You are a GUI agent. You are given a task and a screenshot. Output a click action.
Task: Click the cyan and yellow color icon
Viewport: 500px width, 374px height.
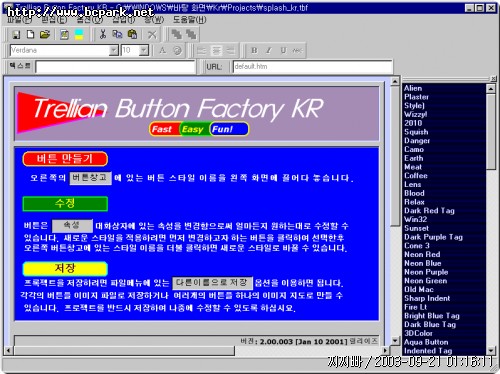tap(79, 35)
